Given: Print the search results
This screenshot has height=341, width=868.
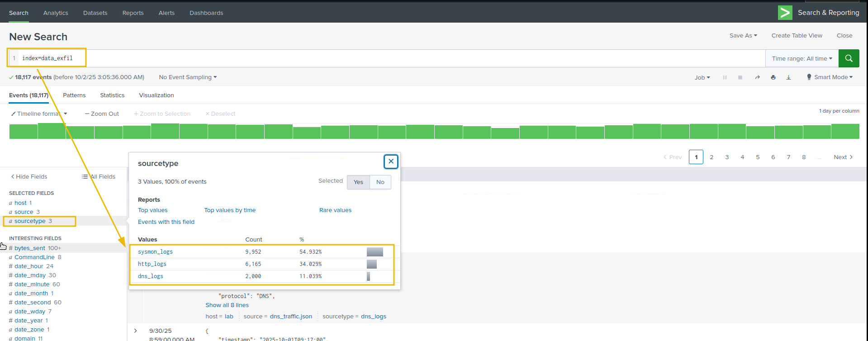Looking at the screenshot, I should [773, 77].
